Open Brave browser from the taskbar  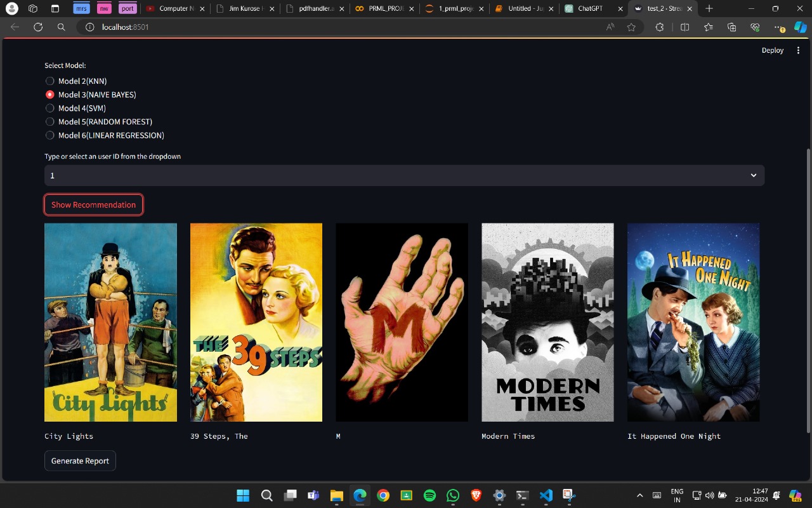click(x=476, y=495)
